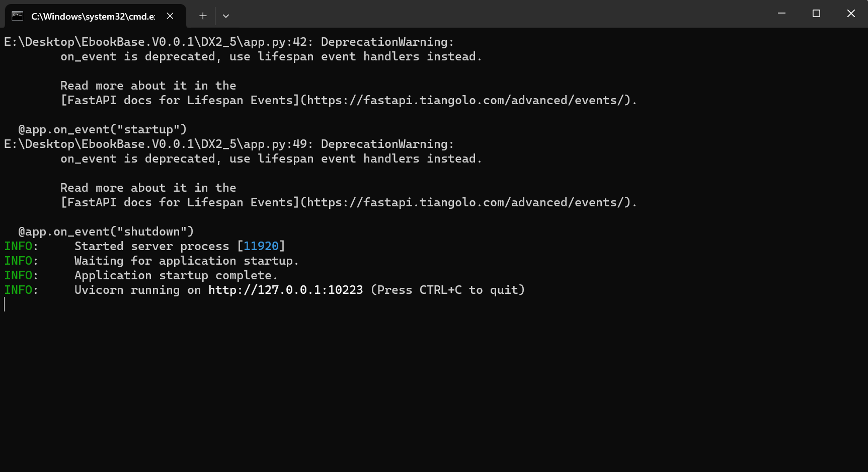Click the Application startup complete message
This screenshot has width=868, height=472.
[176, 275]
